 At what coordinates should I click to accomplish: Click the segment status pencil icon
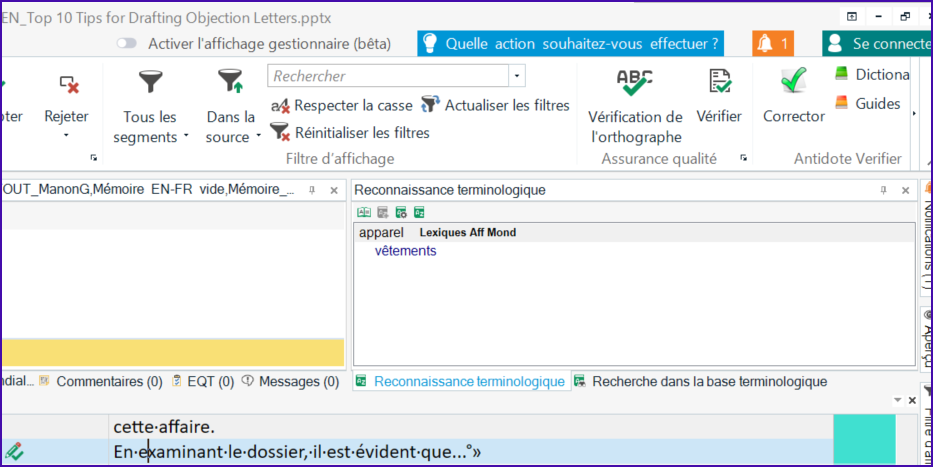(x=14, y=453)
